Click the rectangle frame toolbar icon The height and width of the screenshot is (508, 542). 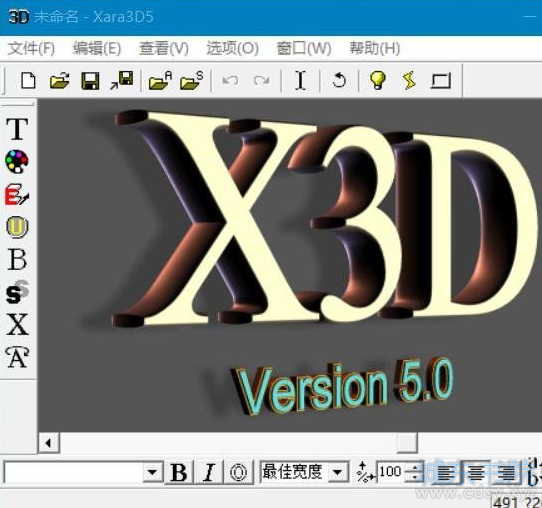click(x=441, y=81)
